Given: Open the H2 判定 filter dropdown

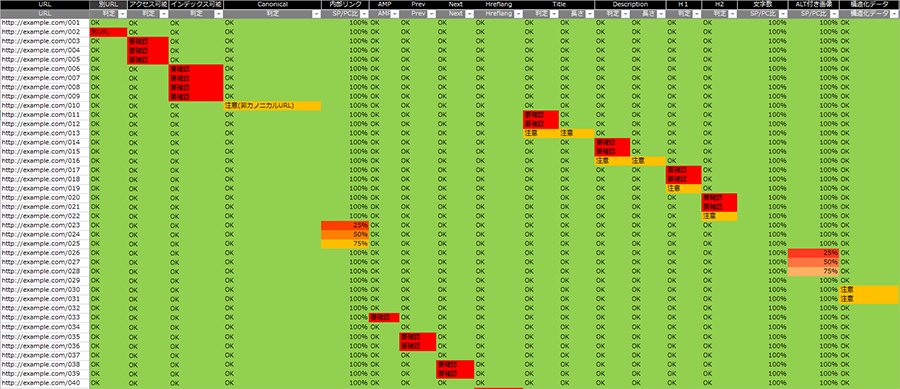Looking at the screenshot, I should (x=732, y=14).
